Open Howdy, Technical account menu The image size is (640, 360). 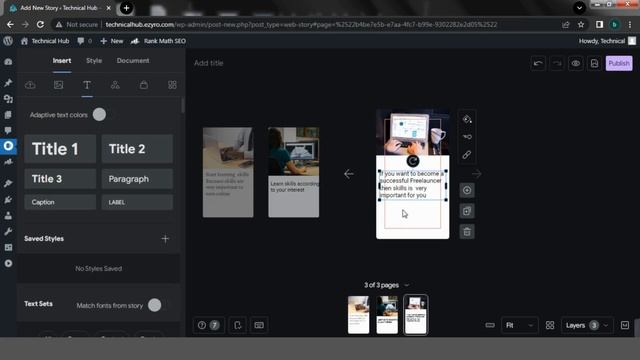(607, 41)
